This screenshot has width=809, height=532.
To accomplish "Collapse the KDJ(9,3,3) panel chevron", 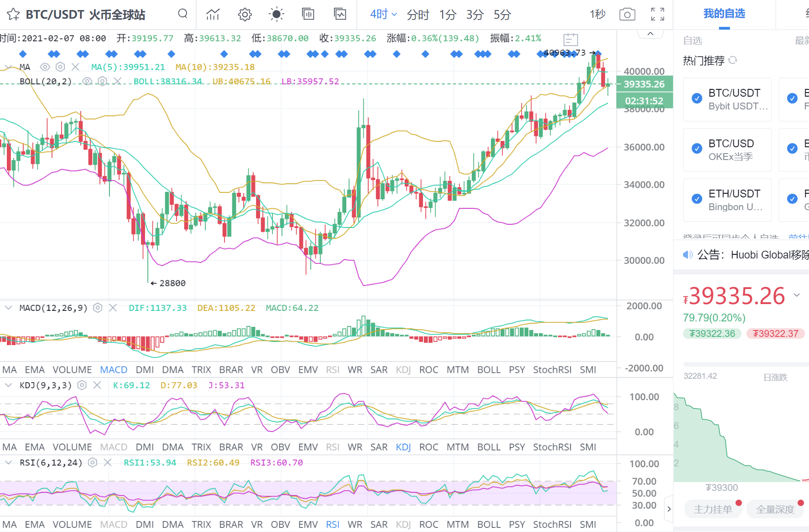I will [8, 386].
